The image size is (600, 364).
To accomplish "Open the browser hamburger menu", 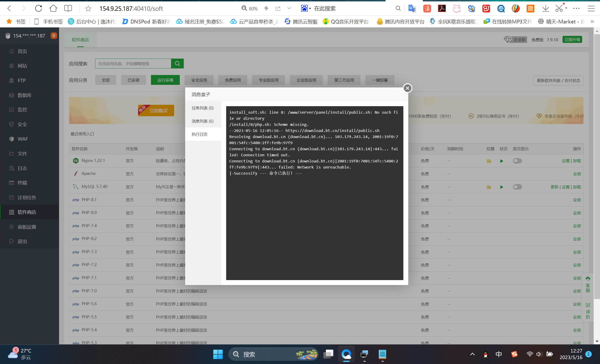I will click(591, 8).
